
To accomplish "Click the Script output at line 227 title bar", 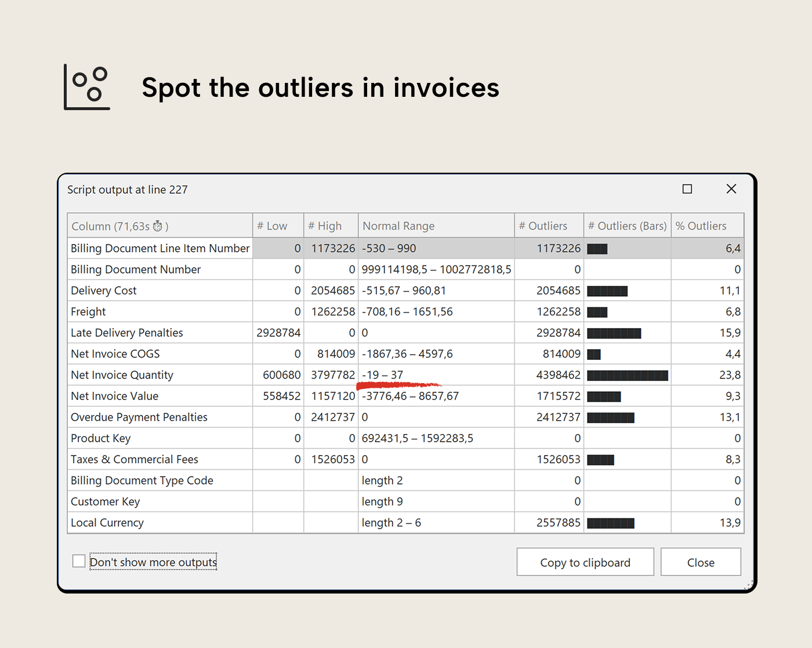I will 128,190.
